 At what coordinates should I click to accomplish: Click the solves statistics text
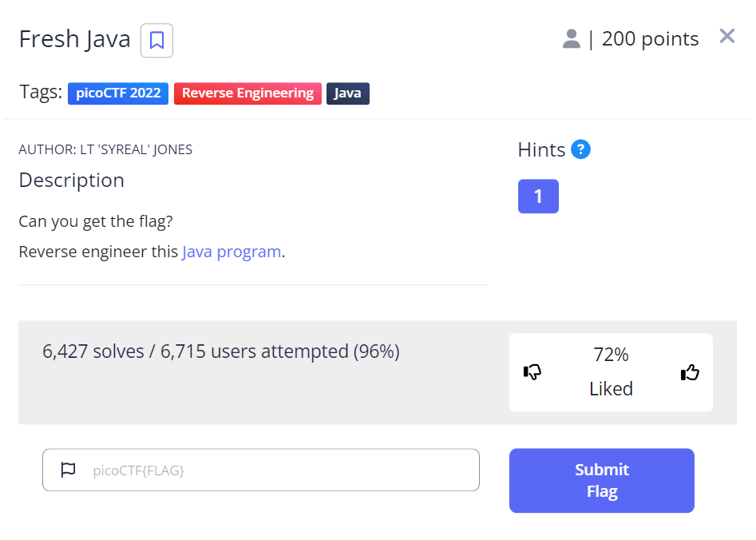tap(220, 351)
